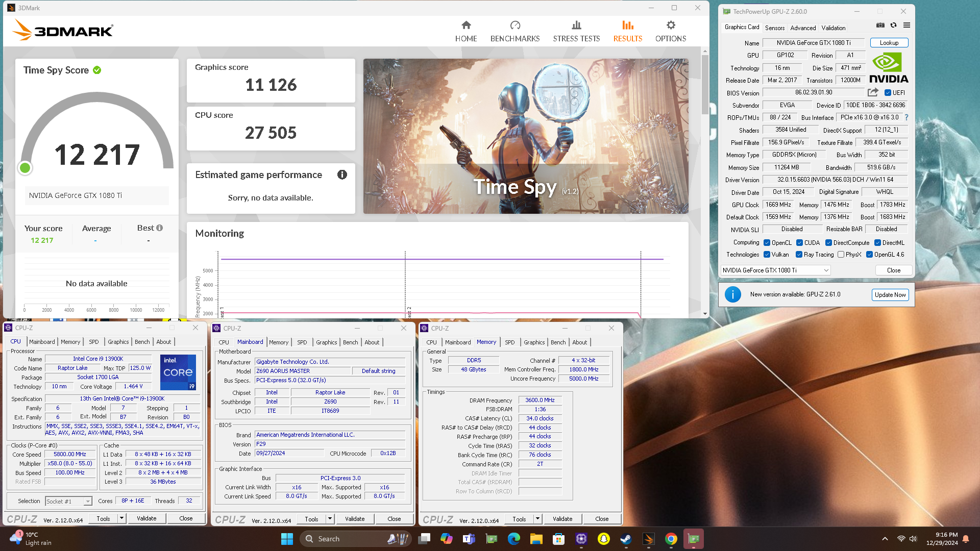
Task: Open the taskbar clock showing 9:16 PM
Action: tap(942, 539)
